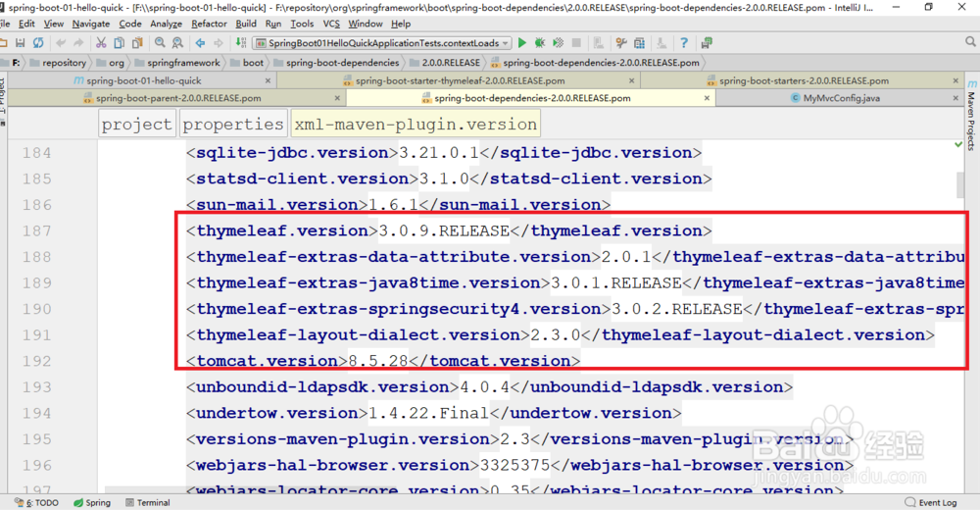
Task: Open the View menu
Action: click(x=53, y=24)
